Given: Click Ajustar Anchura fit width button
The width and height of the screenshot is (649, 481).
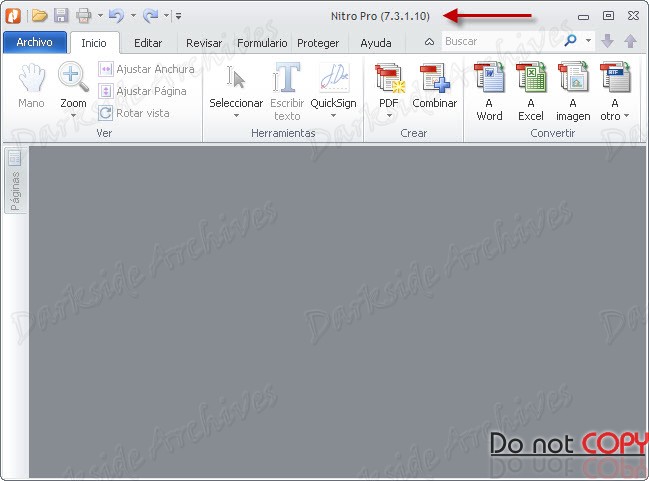Looking at the screenshot, I should (147, 69).
